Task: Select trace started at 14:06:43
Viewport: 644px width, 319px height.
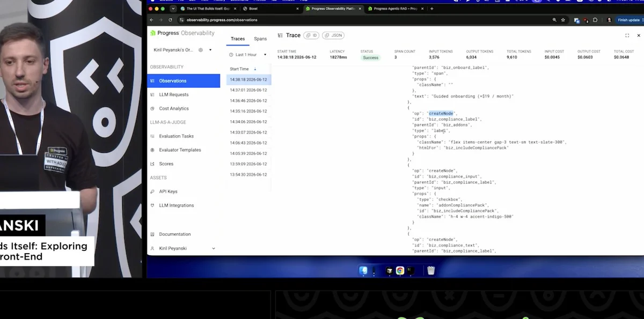Action: coord(248,143)
